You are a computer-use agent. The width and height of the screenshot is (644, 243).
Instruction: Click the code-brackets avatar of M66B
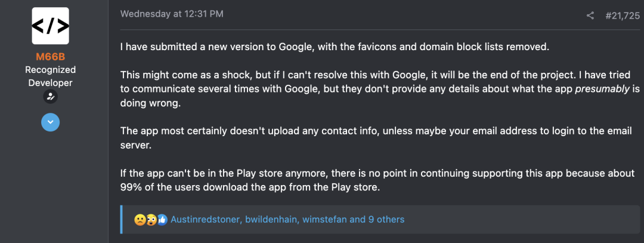click(x=50, y=26)
